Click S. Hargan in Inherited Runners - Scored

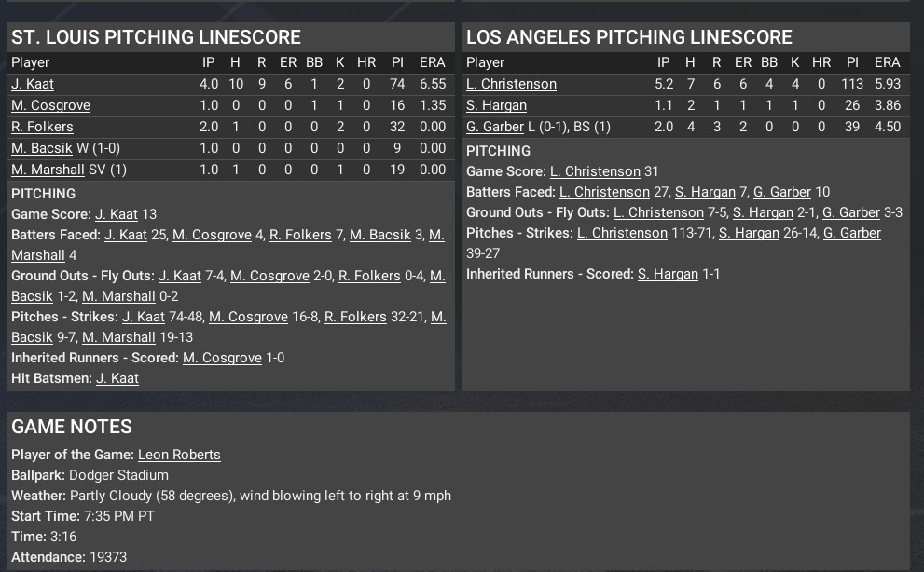(x=668, y=274)
